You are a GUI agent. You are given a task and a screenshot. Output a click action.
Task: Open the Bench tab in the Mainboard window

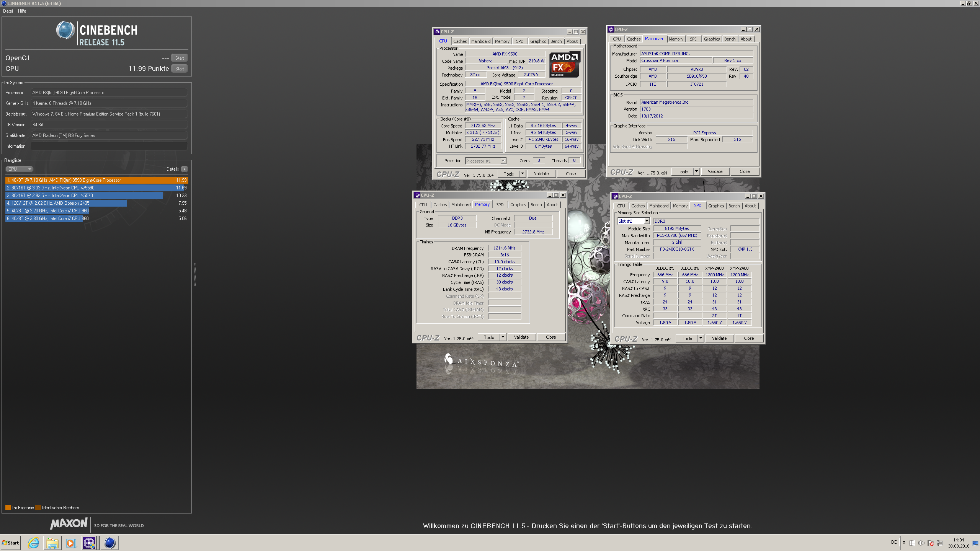coord(730,39)
